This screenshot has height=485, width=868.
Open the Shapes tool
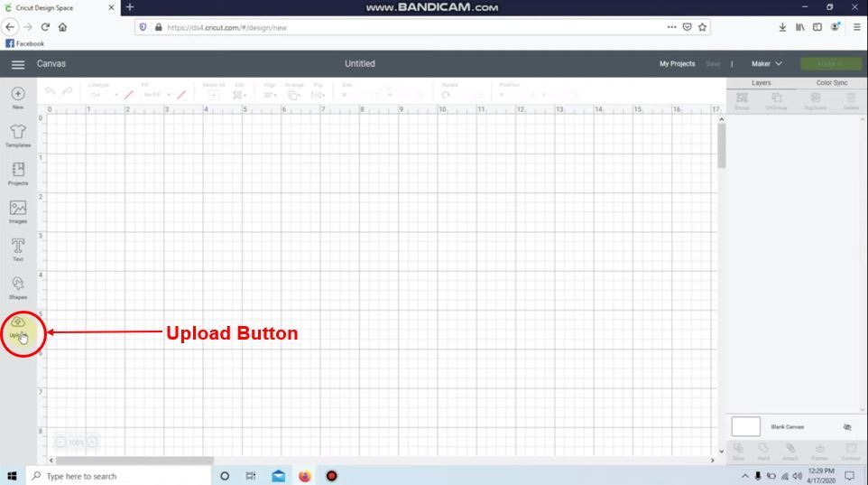click(18, 287)
